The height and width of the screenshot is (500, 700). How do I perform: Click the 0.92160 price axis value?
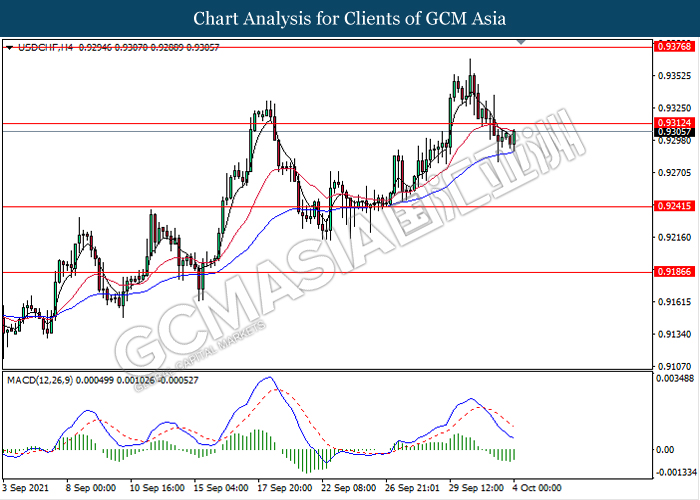674,237
